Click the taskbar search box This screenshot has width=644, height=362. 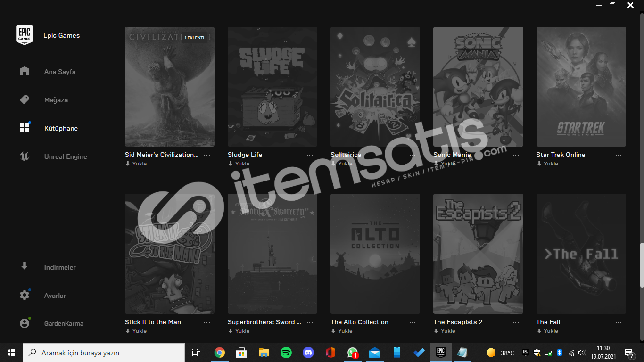[104, 353]
